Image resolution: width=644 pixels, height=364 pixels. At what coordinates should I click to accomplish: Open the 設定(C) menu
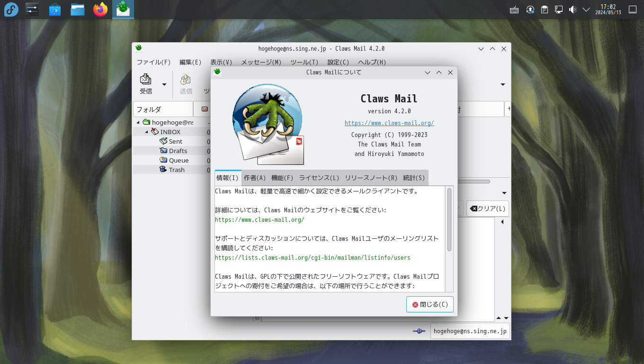[x=338, y=62]
